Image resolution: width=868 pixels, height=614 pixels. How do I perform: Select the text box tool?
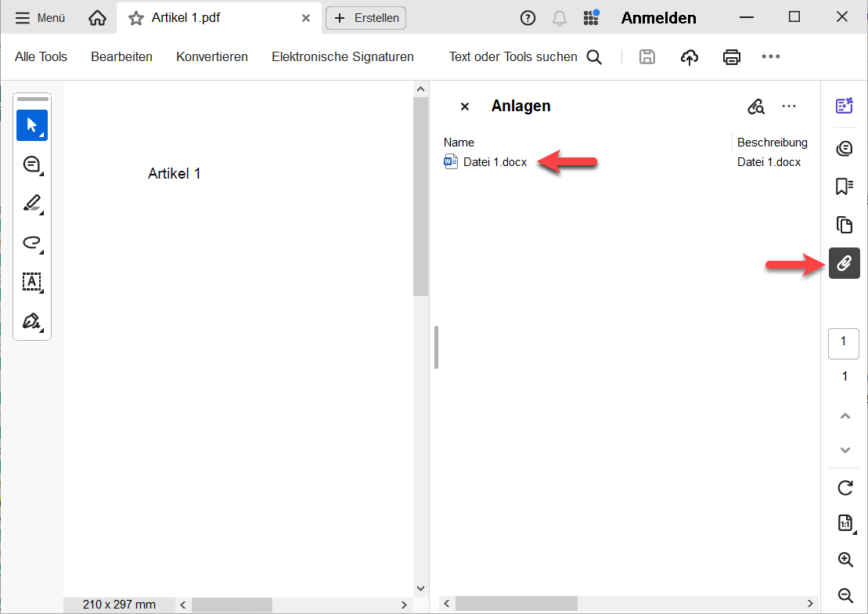32,282
